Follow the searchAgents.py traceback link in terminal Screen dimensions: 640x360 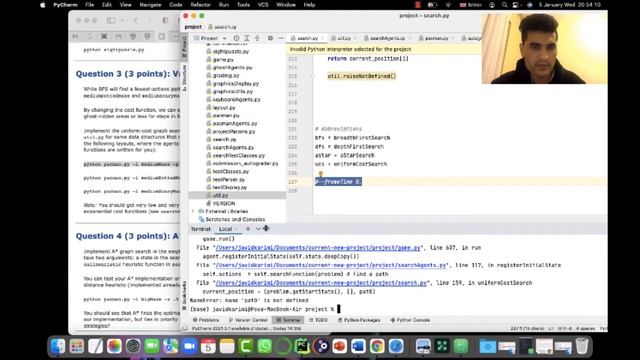click(x=331, y=265)
